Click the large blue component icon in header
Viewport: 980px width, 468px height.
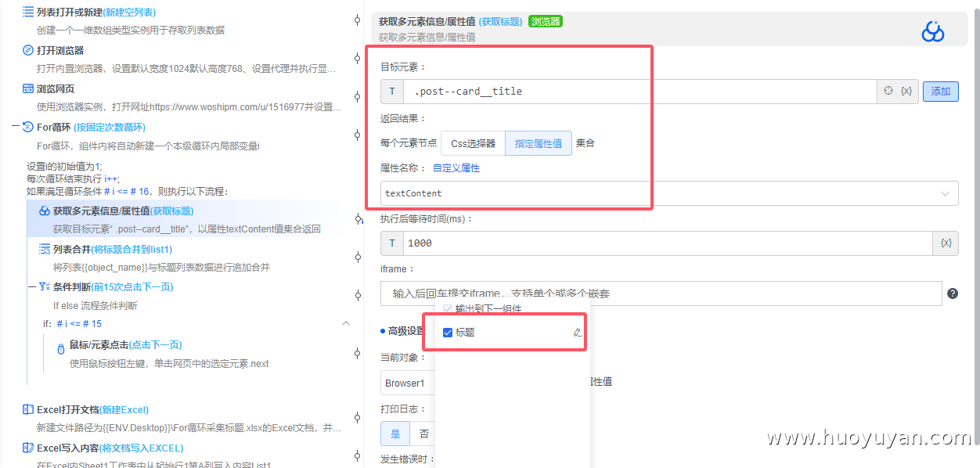(x=933, y=31)
